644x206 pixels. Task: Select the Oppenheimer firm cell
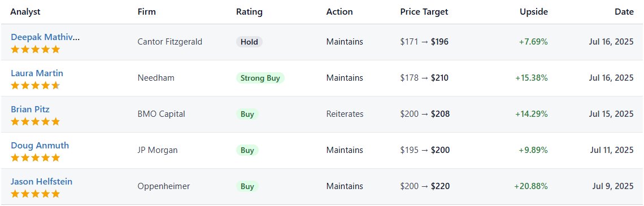point(164,186)
